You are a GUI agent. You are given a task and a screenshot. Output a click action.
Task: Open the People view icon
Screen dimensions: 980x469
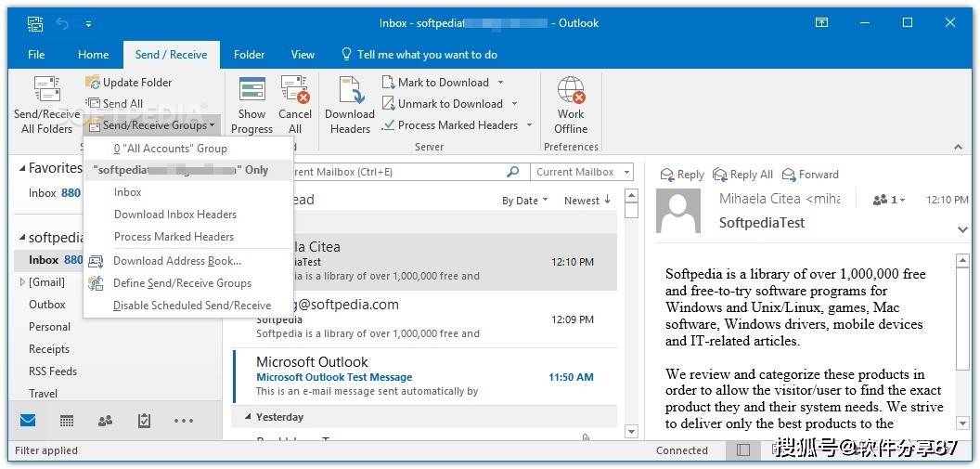(x=106, y=421)
